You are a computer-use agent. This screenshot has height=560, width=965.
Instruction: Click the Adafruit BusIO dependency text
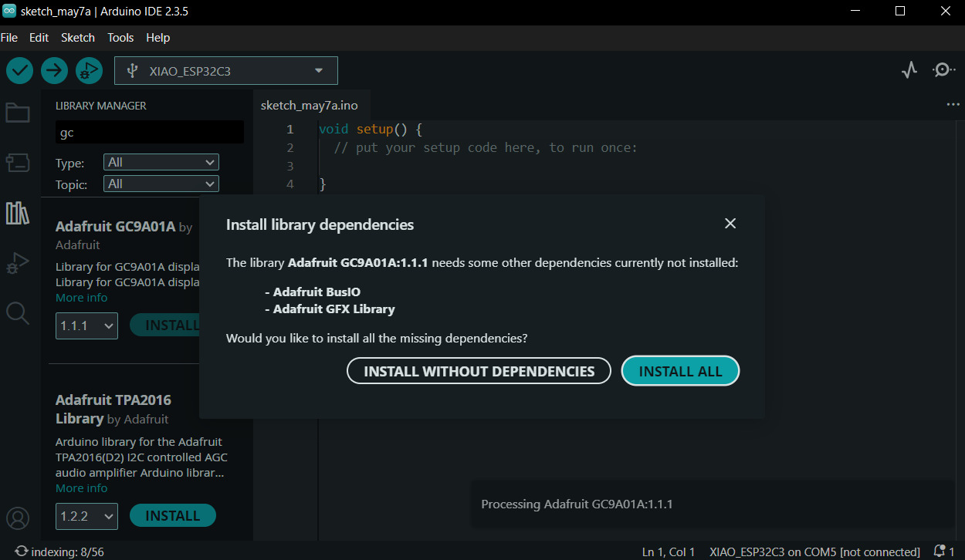click(317, 292)
